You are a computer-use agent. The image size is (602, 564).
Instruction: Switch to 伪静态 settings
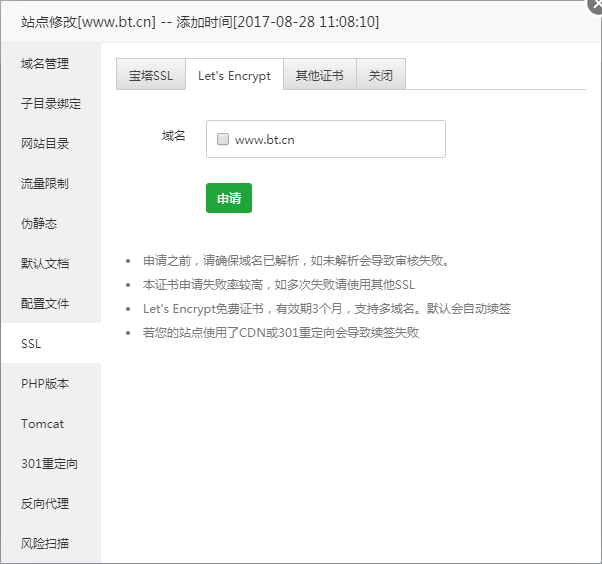click(x=40, y=224)
